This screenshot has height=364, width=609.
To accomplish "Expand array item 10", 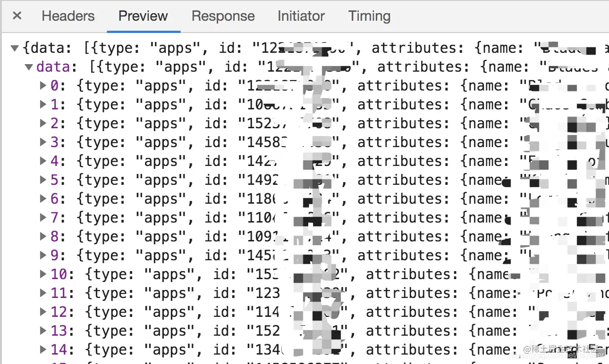I will 43,274.
